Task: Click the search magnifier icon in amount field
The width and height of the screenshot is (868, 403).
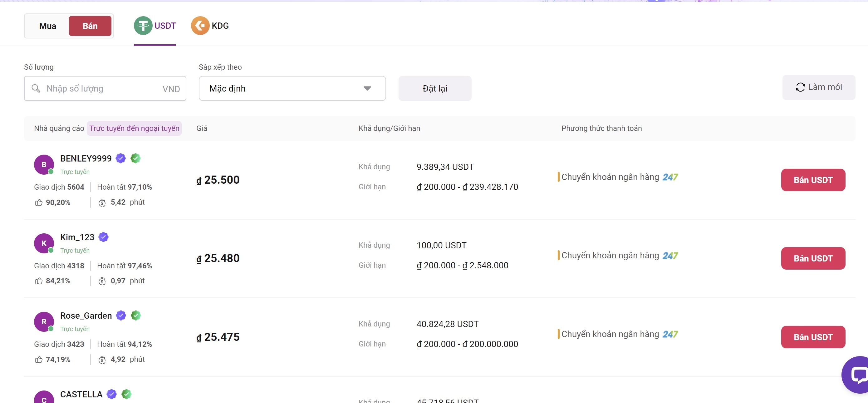Action: (x=36, y=88)
